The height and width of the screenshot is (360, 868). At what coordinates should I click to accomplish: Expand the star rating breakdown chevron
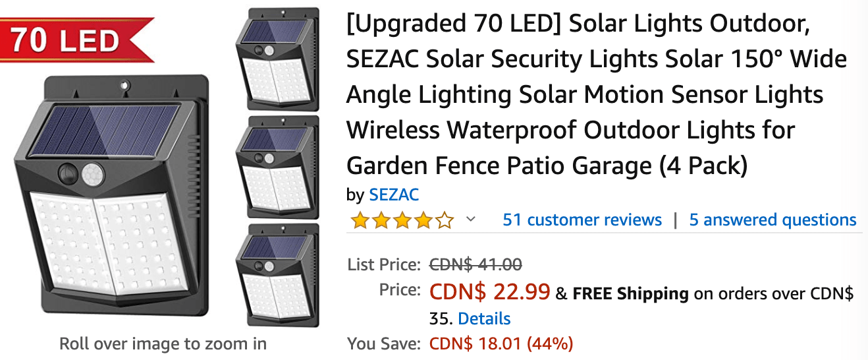(470, 219)
